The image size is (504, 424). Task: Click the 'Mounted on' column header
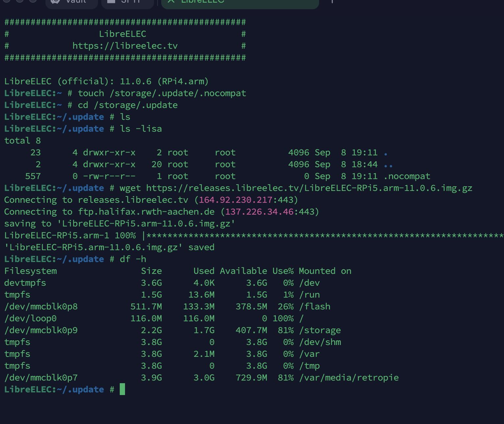coord(325,271)
